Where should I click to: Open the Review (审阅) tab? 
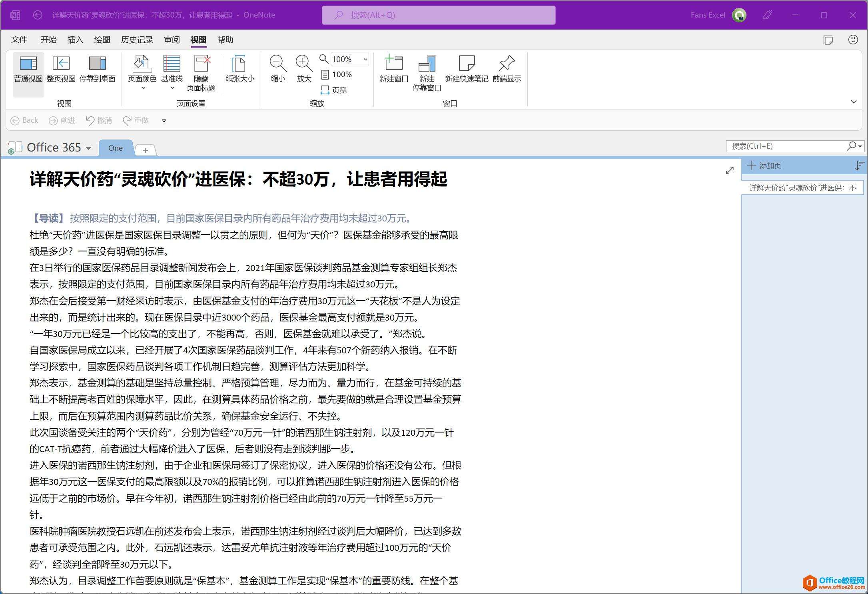[172, 40]
